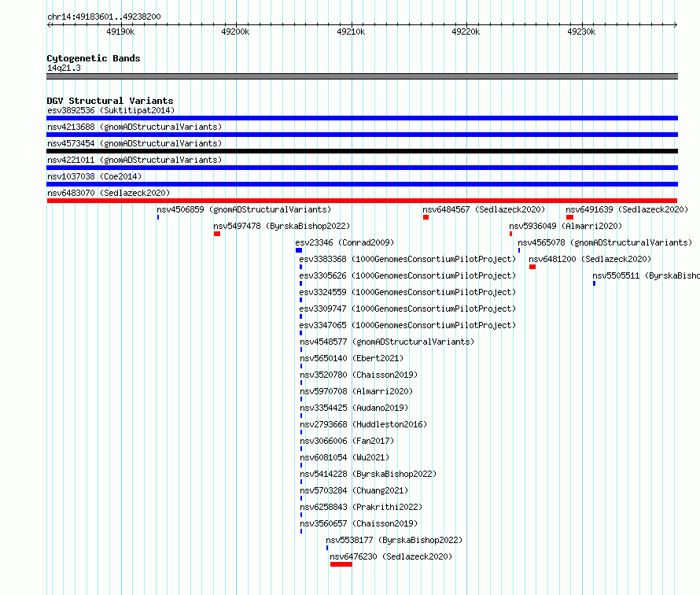Open nsv6491639 (Sedlazeck2020) variant
The width and height of the screenshot is (700, 595).
click(x=627, y=209)
